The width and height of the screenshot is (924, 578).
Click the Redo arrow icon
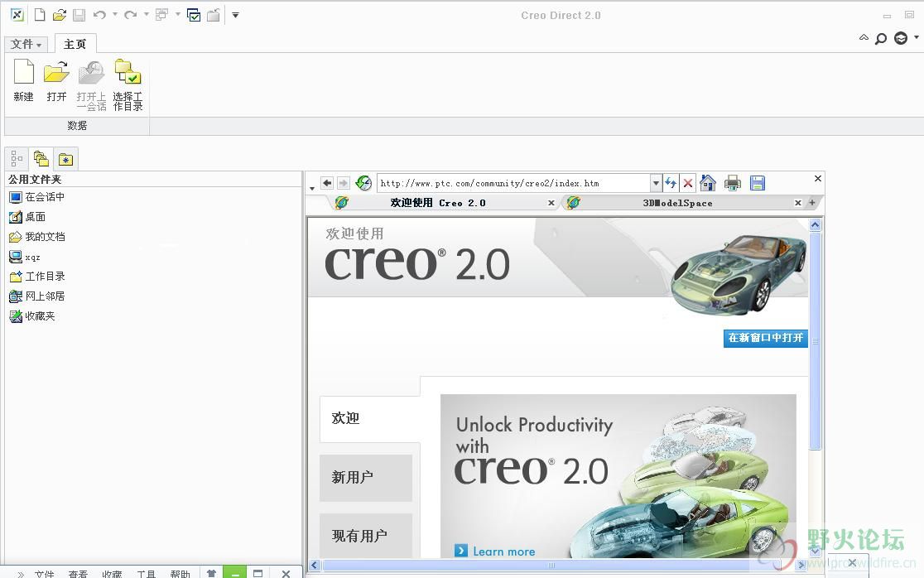[130, 15]
